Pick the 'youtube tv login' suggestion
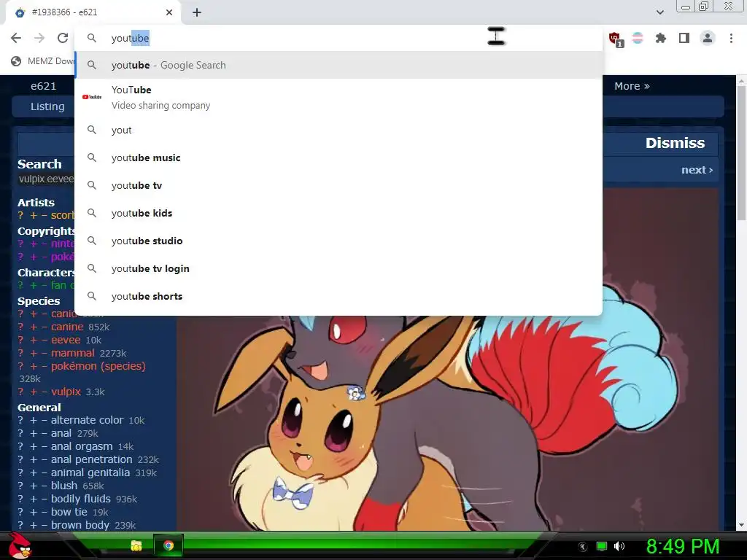Image resolution: width=747 pixels, height=560 pixels. (338, 268)
